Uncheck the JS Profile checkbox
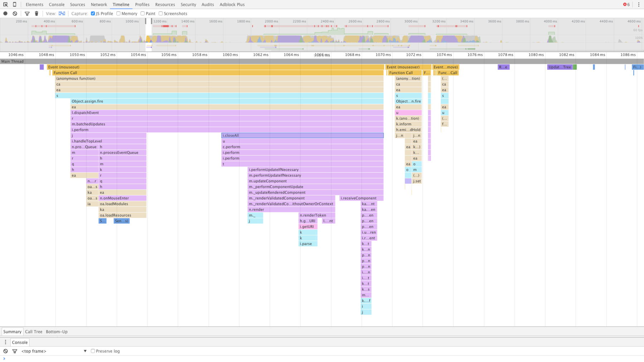The height and width of the screenshot is (362, 644). (x=93, y=14)
